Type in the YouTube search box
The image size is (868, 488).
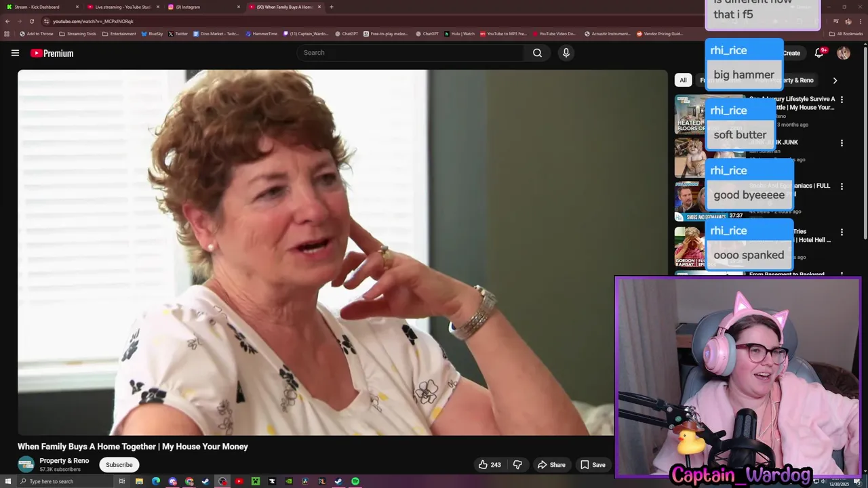coord(410,53)
